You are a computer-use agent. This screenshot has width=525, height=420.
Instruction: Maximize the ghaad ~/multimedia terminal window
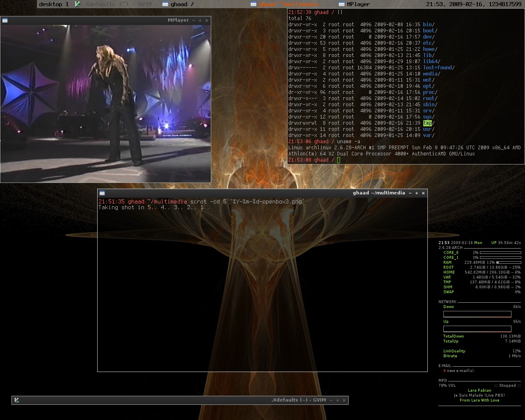[417, 193]
